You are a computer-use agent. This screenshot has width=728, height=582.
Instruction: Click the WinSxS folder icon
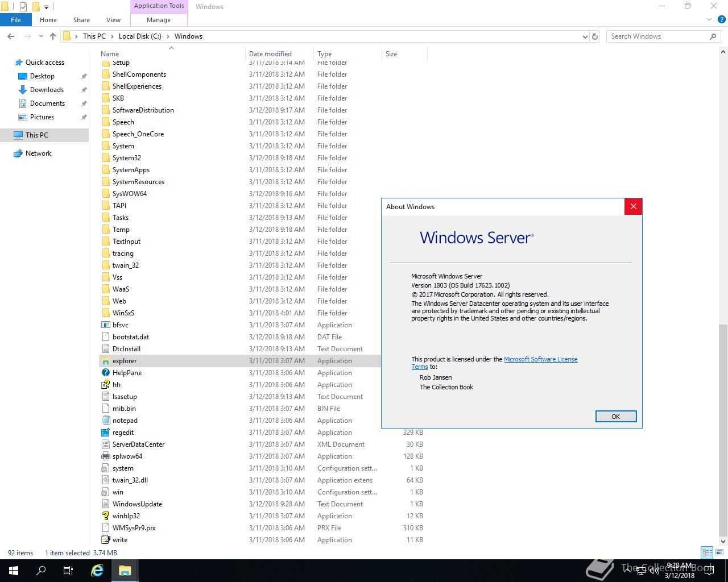pyautogui.click(x=105, y=313)
